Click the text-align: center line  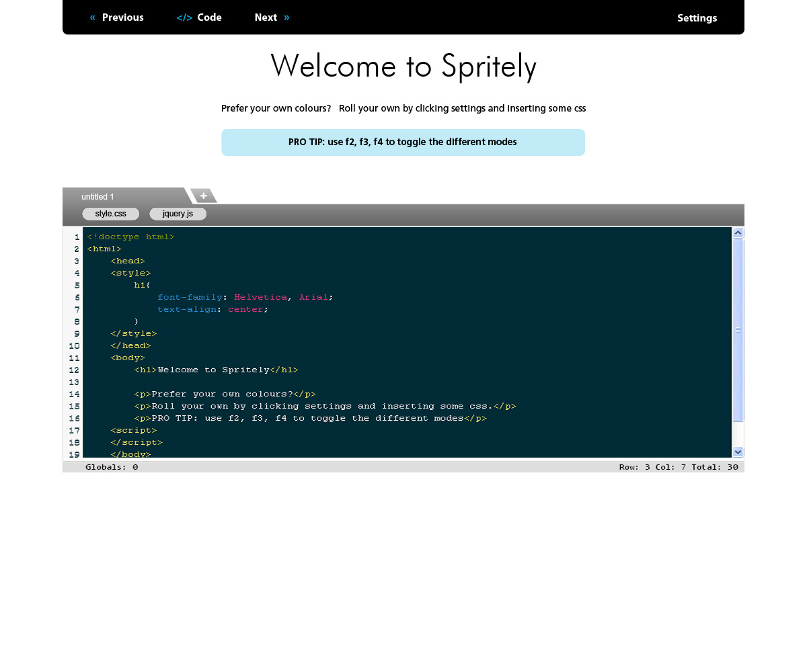213,309
